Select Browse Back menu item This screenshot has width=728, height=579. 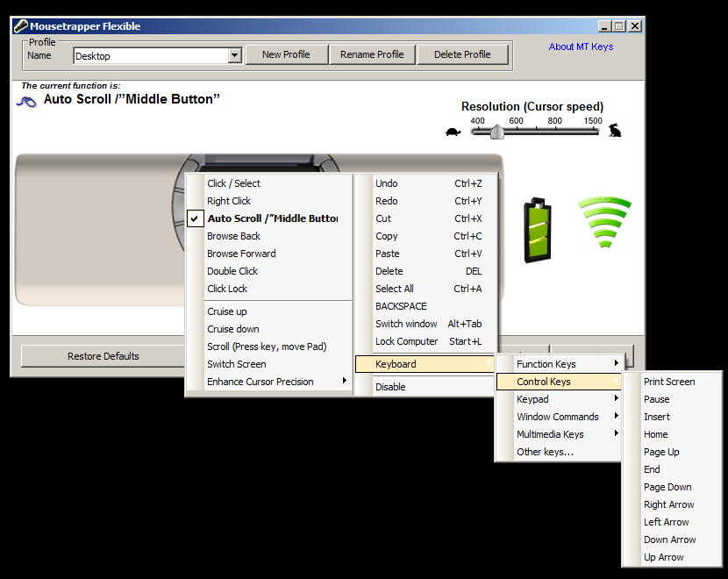[x=269, y=236]
